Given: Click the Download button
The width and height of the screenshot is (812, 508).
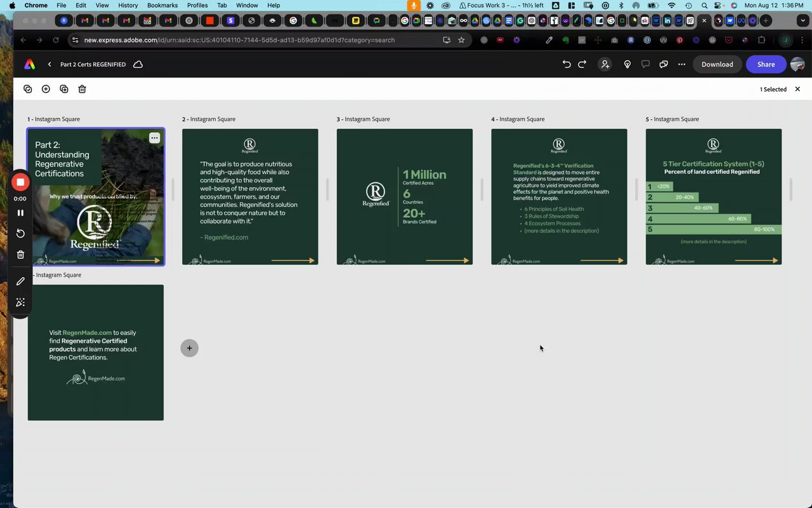Looking at the screenshot, I should [717, 64].
